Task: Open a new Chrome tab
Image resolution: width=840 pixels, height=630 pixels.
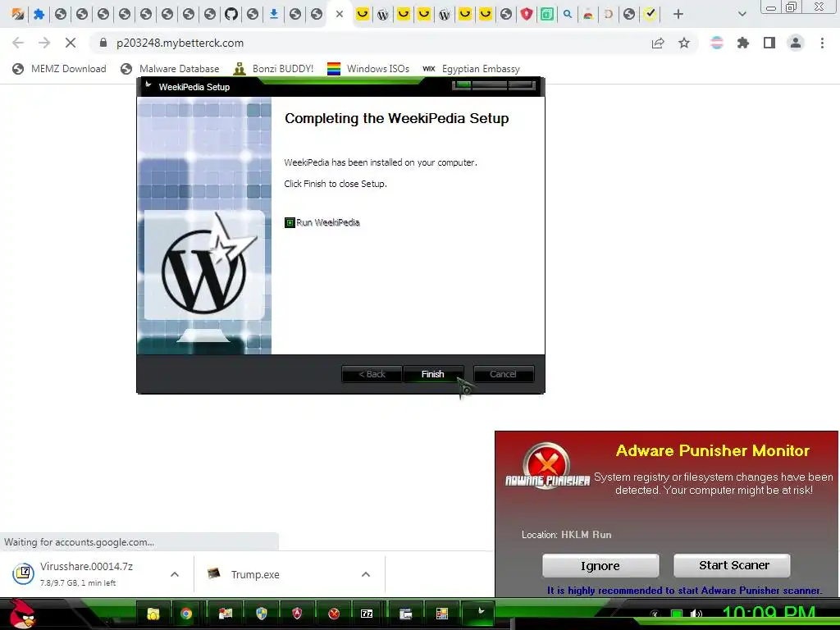Action: click(x=678, y=14)
